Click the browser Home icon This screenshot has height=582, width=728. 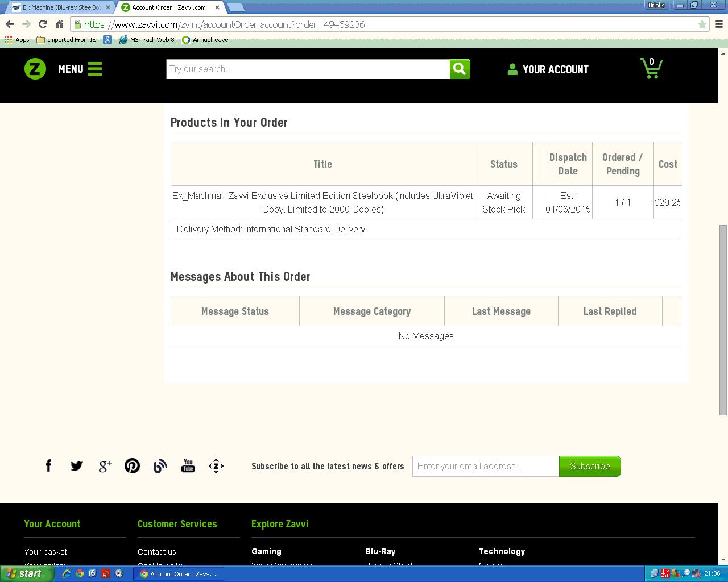pyautogui.click(x=59, y=24)
